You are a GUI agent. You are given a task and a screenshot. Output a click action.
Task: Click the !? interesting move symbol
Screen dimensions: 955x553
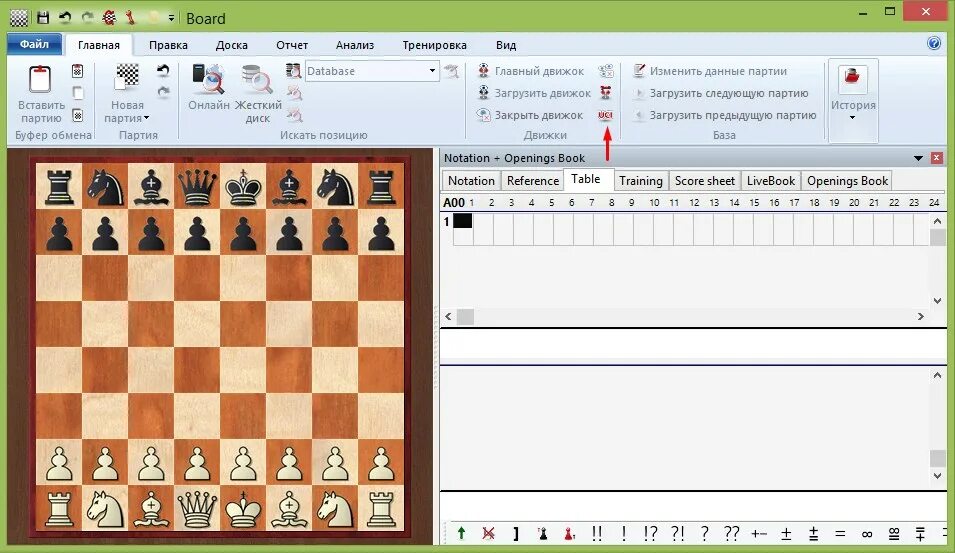(x=650, y=534)
